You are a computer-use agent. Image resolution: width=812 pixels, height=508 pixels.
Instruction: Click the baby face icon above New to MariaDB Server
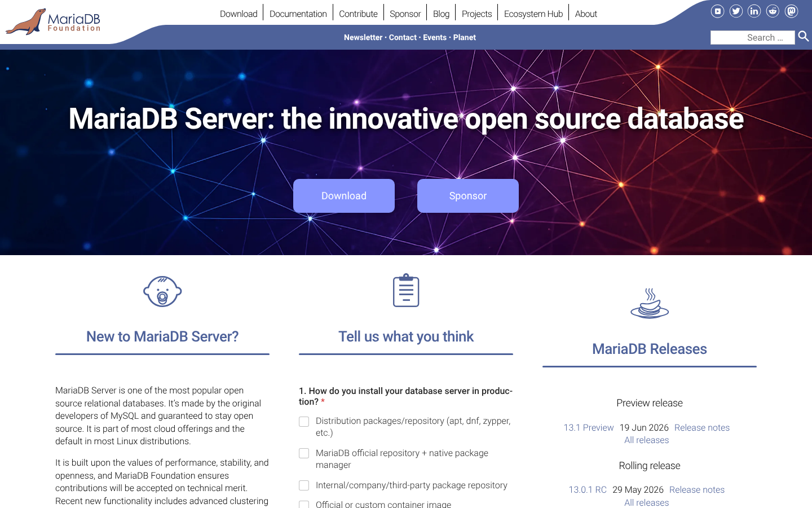162,291
